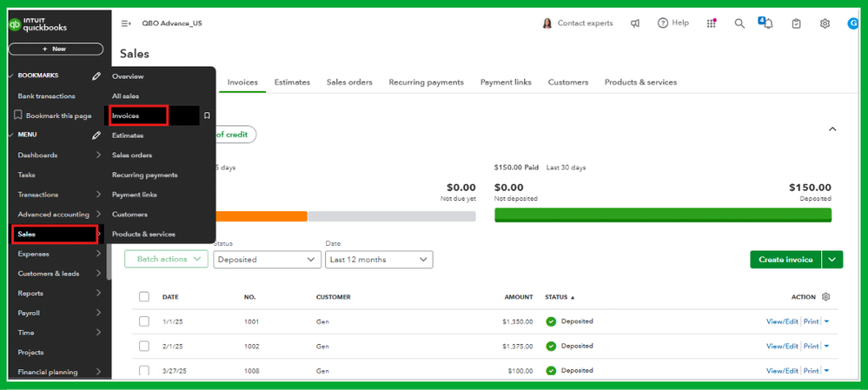Open the Recurring payments tab
The height and width of the screenshot is (390, 868).
click(x=427, y=82)
